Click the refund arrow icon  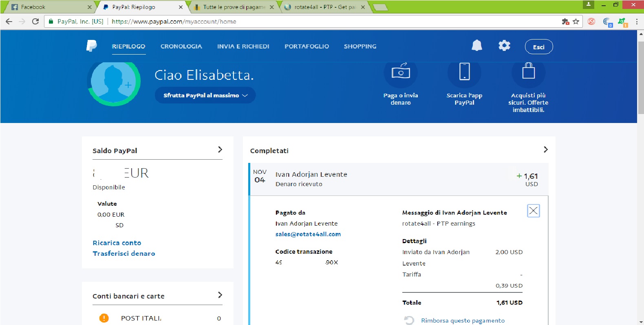(409, 321)
